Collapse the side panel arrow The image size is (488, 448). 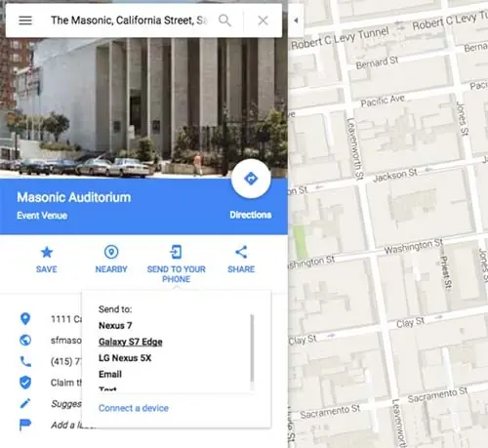click(x=296, y=20)
